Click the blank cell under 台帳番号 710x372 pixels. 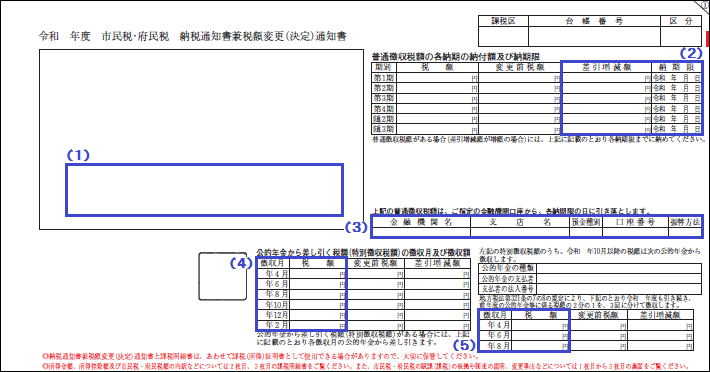(x=594, y=36)
